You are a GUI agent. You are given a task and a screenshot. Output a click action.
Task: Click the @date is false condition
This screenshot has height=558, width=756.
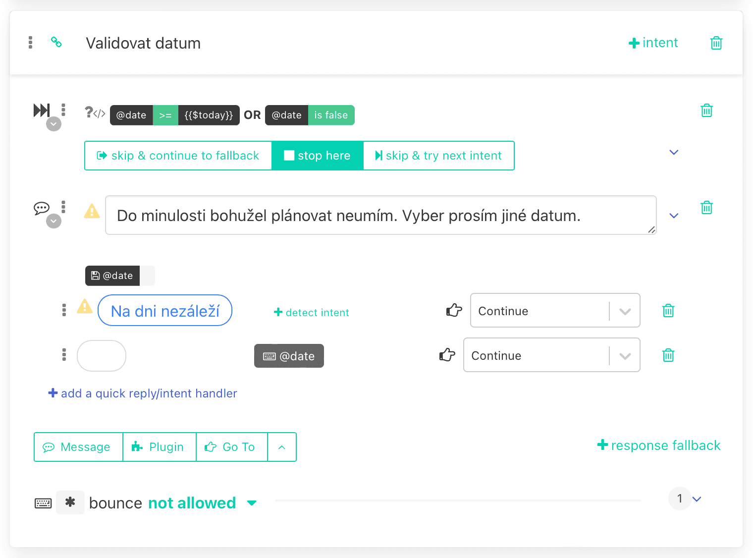pos(310,115)
